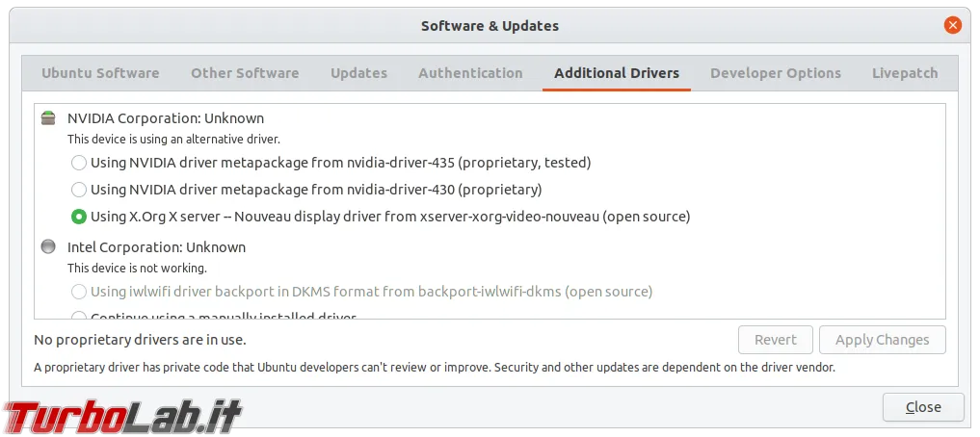Screen dimensions: 980x437
Task: Click the orange window close icon
Action: [x=952, y=26]
